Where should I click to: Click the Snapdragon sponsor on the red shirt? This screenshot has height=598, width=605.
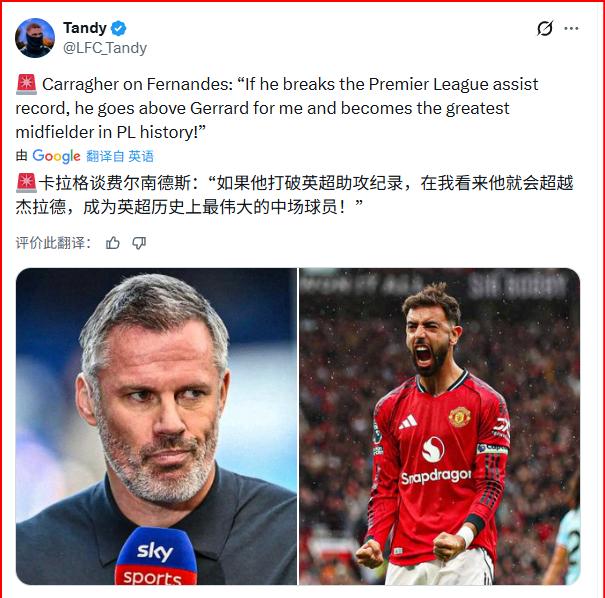point(436,477)
